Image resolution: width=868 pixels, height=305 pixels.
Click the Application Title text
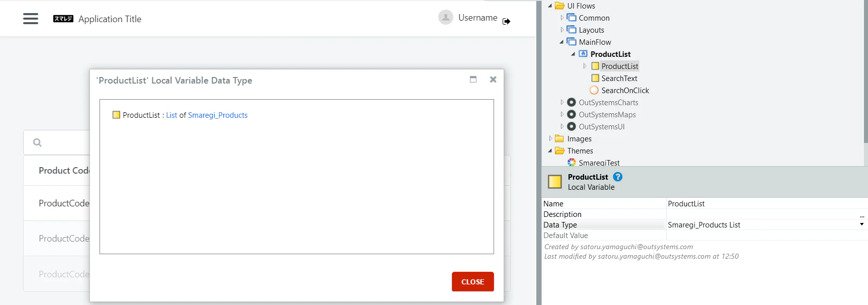110,19
